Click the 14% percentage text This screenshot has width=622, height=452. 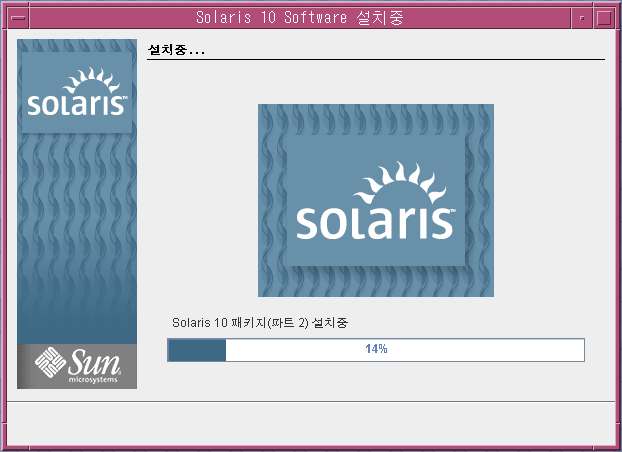coord(376,349)
